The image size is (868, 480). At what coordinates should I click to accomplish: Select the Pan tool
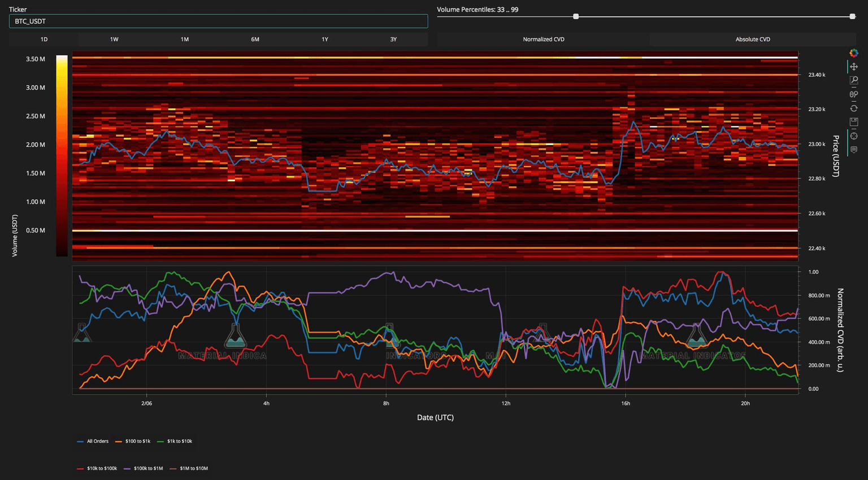click(853, 67)
